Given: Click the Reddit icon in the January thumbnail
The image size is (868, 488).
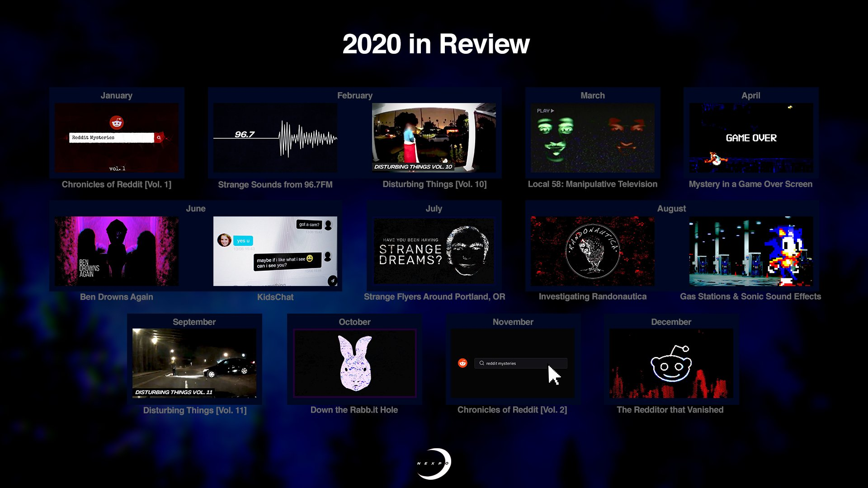Looking at the screenshot, I should point(117,122).
